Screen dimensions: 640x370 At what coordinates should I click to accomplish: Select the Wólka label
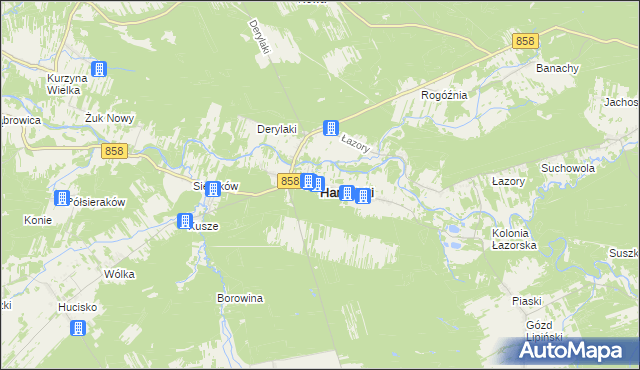(x=119, y=274)
